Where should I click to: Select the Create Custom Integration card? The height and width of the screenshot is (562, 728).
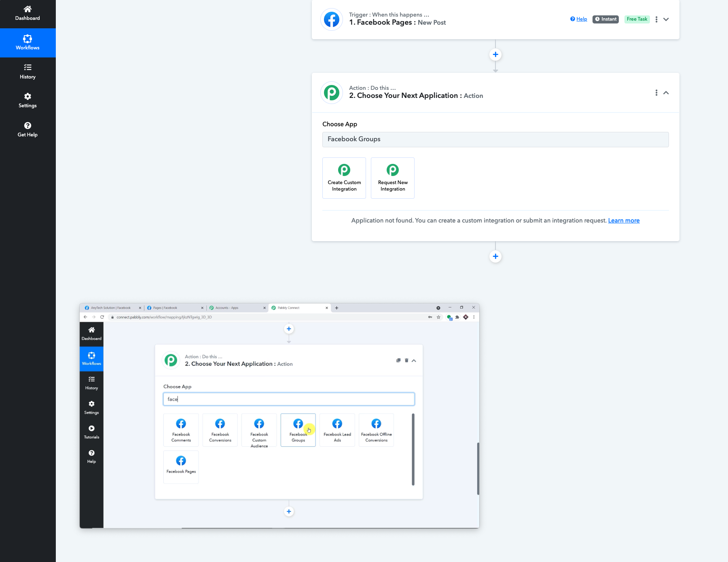[344, 178]
